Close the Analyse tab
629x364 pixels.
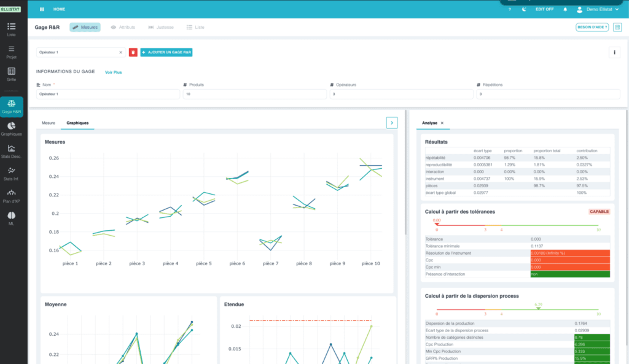(x=442, y=123)
